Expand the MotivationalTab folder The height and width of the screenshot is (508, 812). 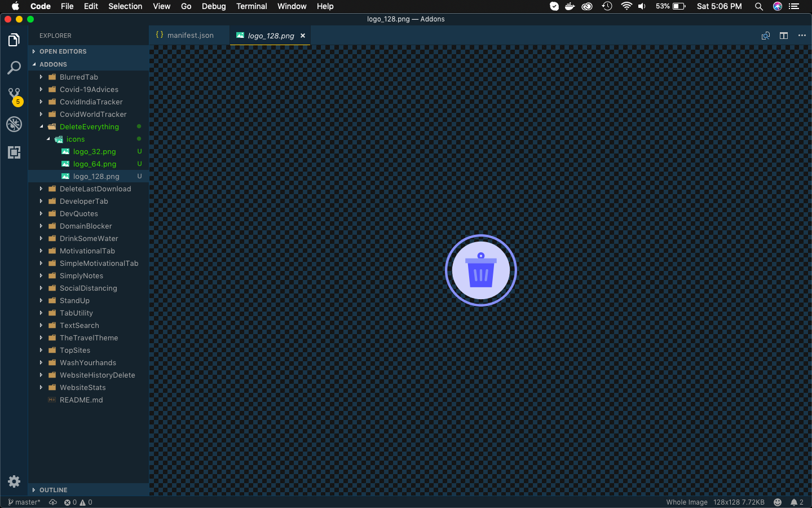(89, 251)
